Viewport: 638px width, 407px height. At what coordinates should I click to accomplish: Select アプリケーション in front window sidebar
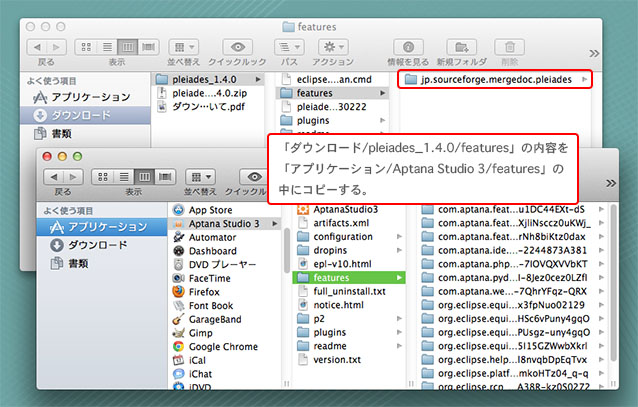(102, 227)
